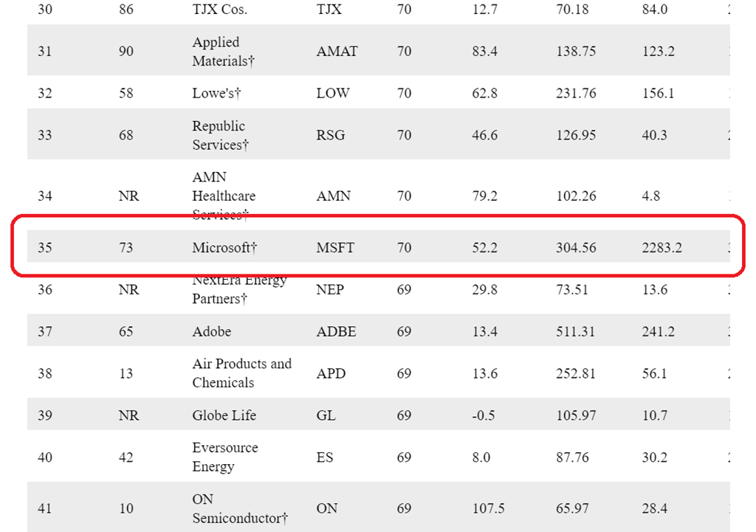Click the AMAT ticker symbol
The image size is (756, 532).
(337, 52)
